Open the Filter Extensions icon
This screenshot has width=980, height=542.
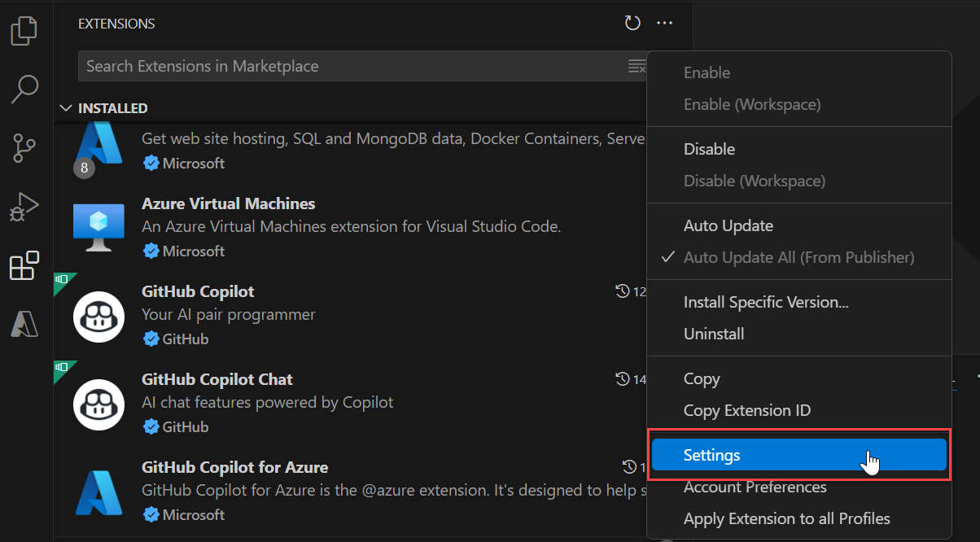(x=637, y=66)
